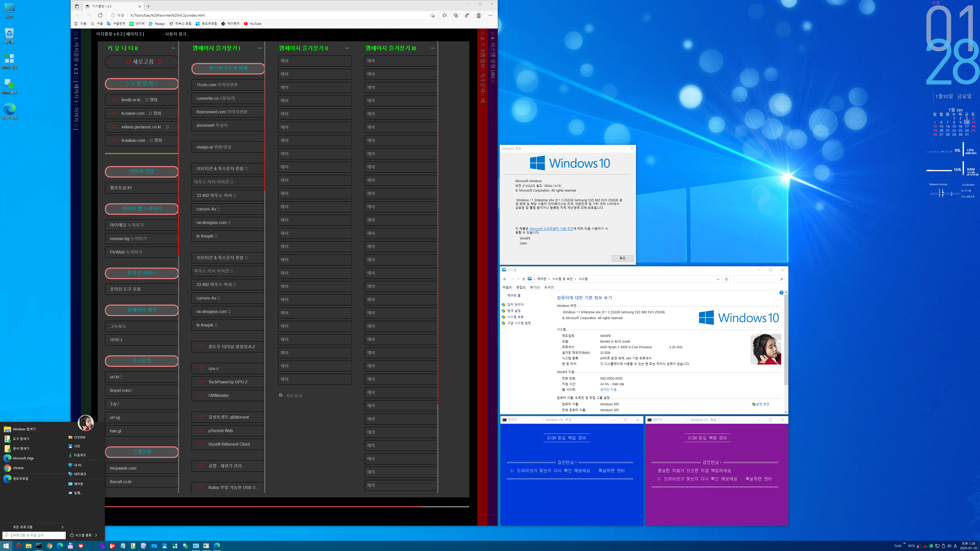Open the Edge Favorites list icon
The height and width of the screenshot is (551, 980).
click(444, 15)
